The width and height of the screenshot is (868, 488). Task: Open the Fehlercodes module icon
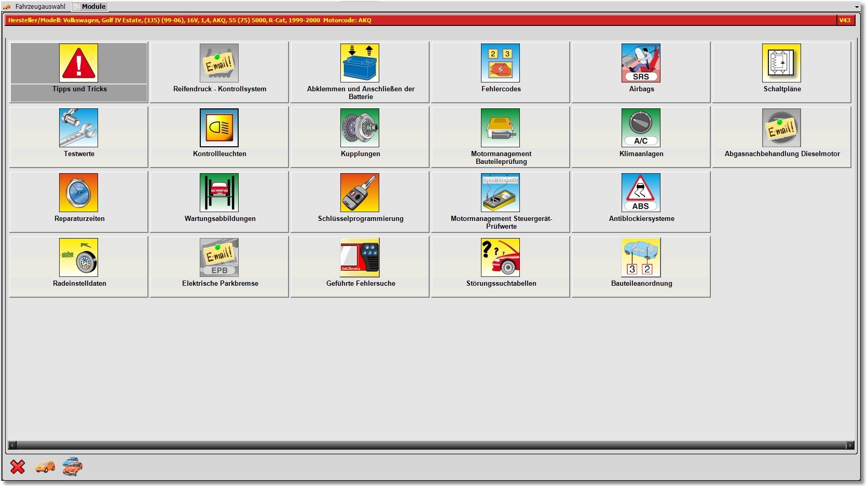(x=500, y=63)
